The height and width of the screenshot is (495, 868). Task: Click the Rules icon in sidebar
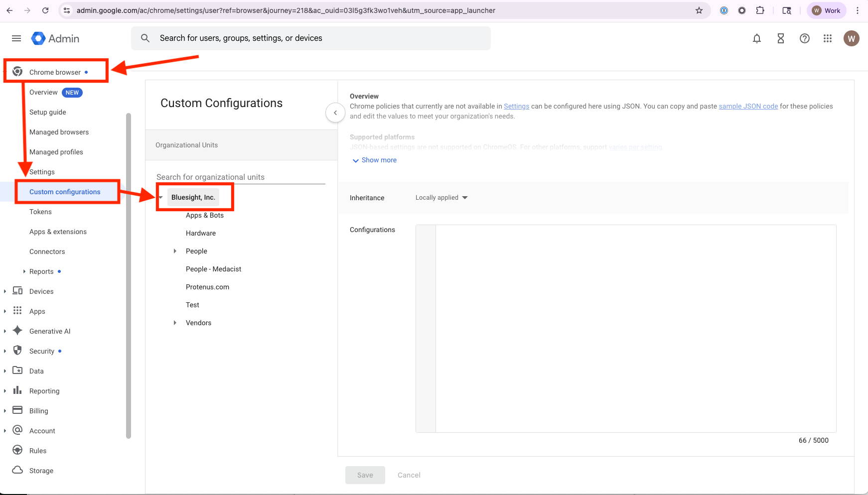click(x=17, y=450)
